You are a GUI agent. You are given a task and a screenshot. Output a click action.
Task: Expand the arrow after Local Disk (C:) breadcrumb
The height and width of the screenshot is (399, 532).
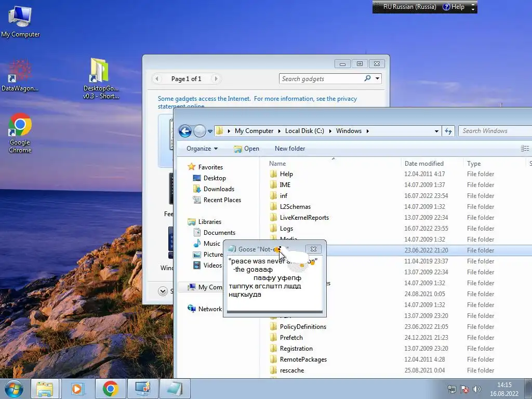(x=330, y=131)
